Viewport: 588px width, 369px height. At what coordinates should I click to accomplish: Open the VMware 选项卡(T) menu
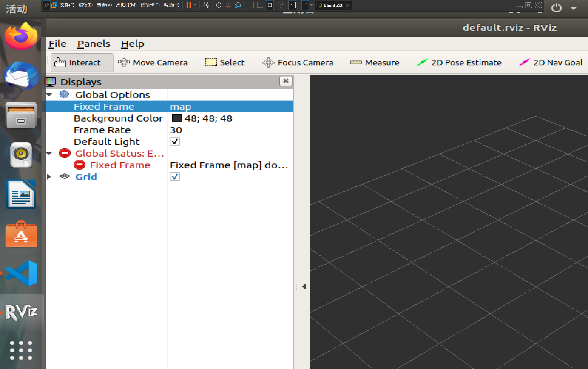click(150, 5)
